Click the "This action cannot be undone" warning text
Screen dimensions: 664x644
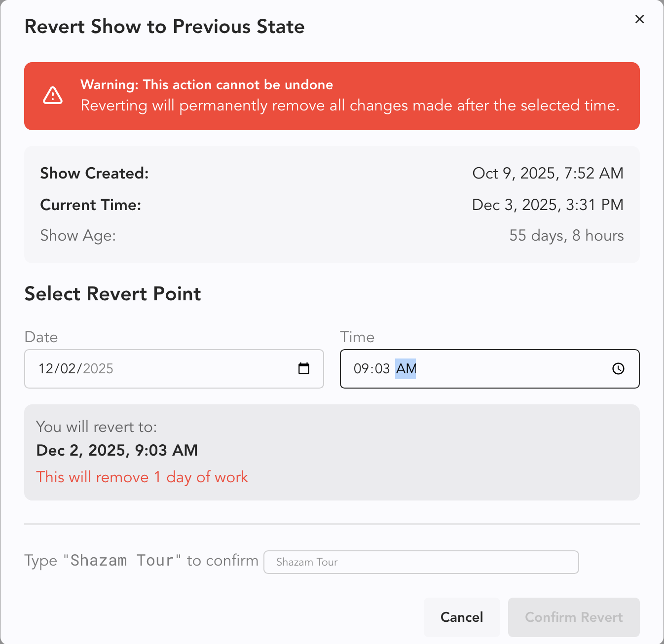[x=207, y=85]
